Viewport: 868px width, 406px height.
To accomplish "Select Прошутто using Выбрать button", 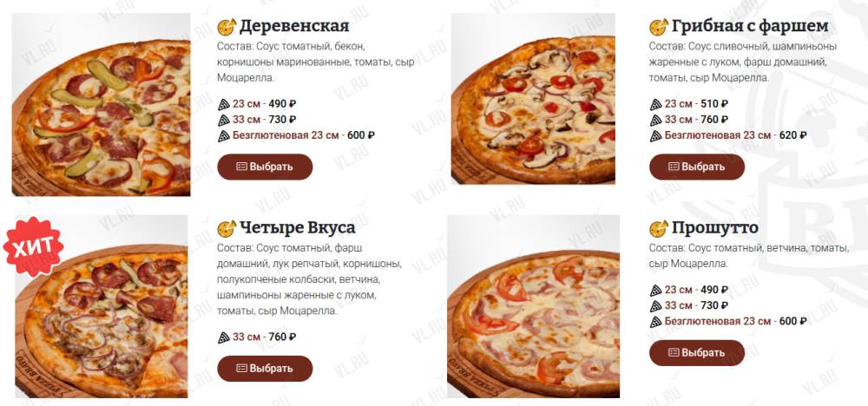I will (x=697, y=353).
